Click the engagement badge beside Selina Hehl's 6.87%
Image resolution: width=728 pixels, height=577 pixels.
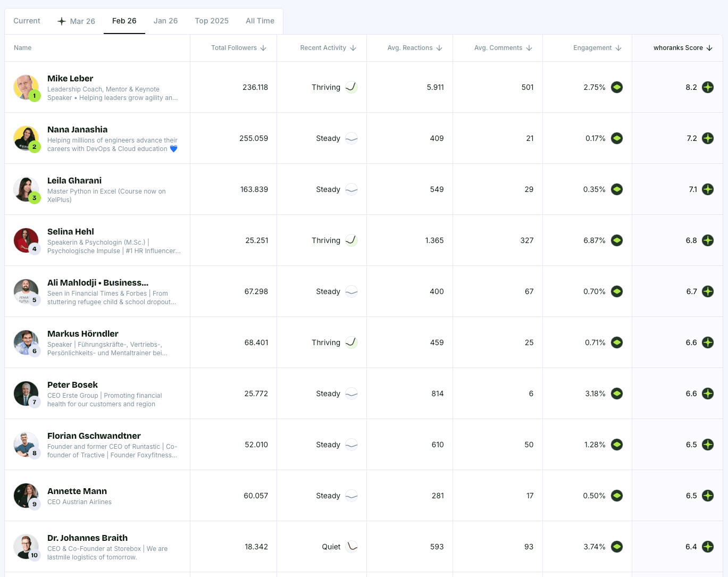coord(617,240)
